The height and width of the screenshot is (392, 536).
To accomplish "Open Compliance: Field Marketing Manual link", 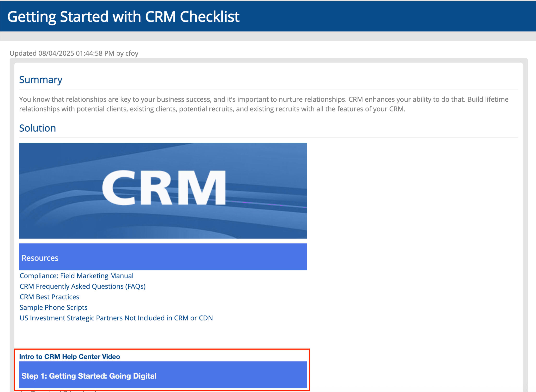I will pos(76,276).
